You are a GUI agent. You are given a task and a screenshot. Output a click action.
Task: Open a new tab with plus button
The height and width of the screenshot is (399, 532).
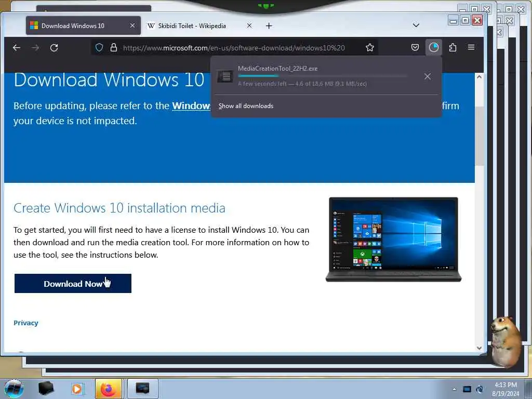(269, 26)
